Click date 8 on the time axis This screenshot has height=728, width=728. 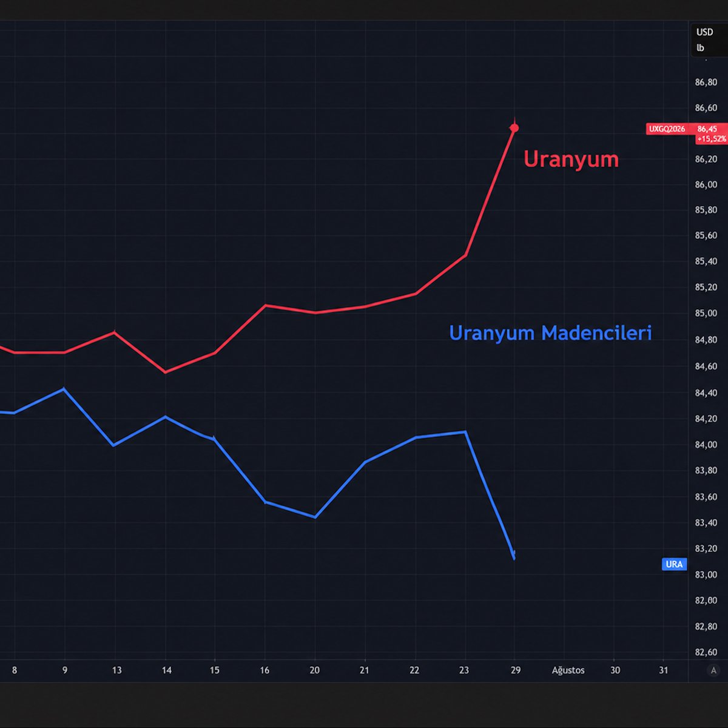point(15,670)
